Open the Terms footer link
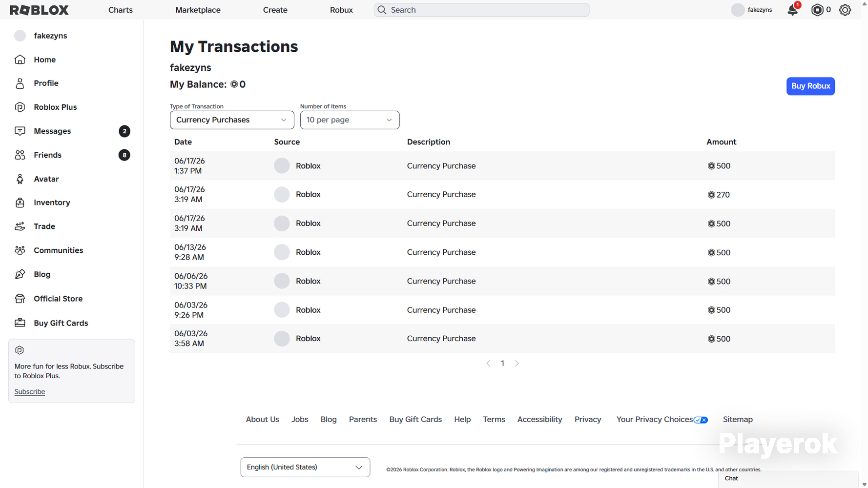This screenshot has height=488, width=868. point(494,420)
